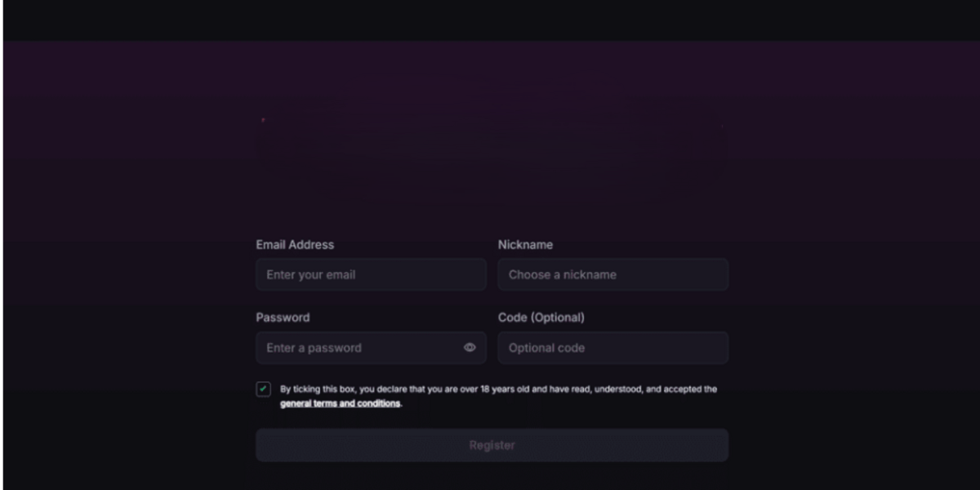The width and height of the screenshot is (980, 490).
Task: Click the "Optional code" placeholder text
Action: click(546, 348)
